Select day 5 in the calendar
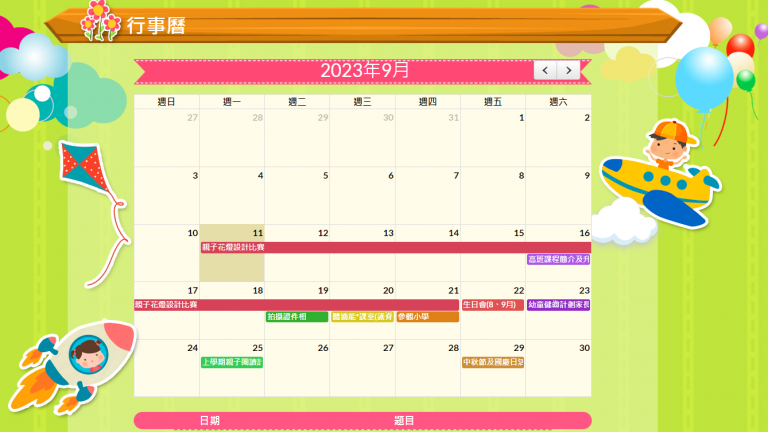Screen dimensions: 768x432 coord(297,195)
